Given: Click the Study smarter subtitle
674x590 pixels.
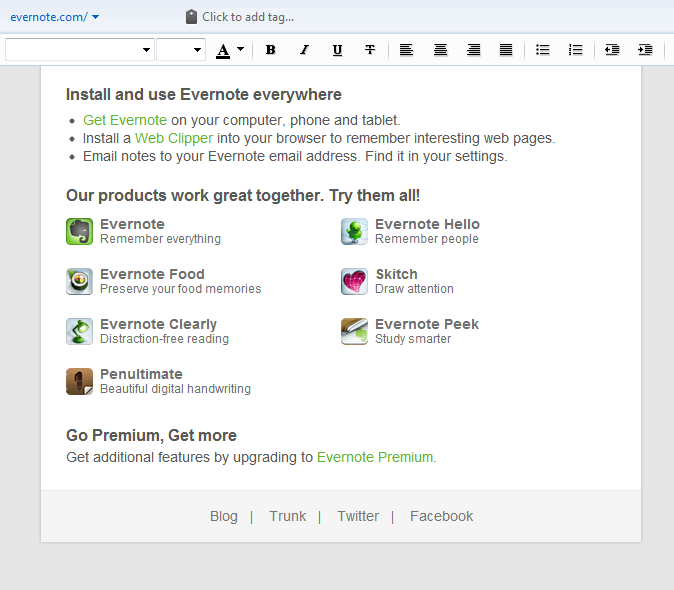Looking at the screenshot, I should pyautogui.click(x=413, y=339).
